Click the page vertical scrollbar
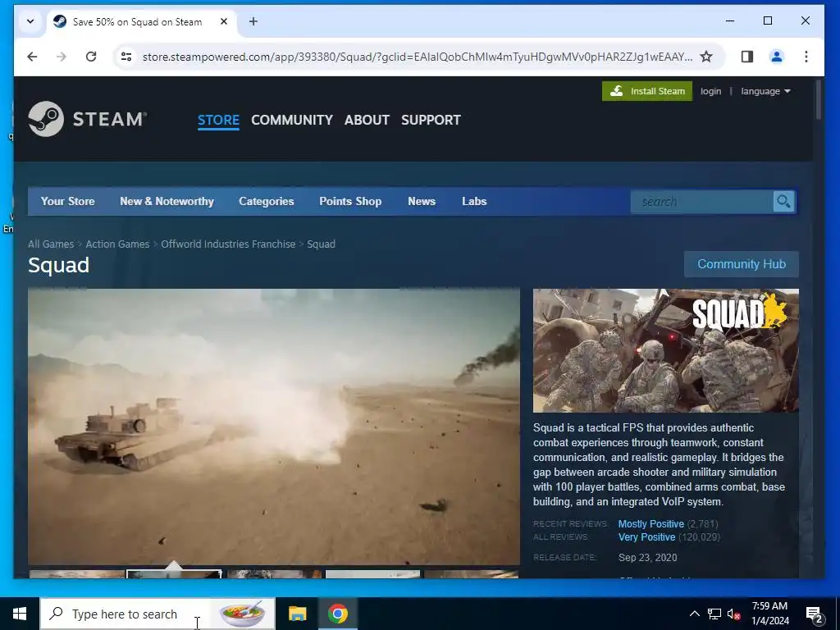Viewport: 840px width, 630px height. 818,99
